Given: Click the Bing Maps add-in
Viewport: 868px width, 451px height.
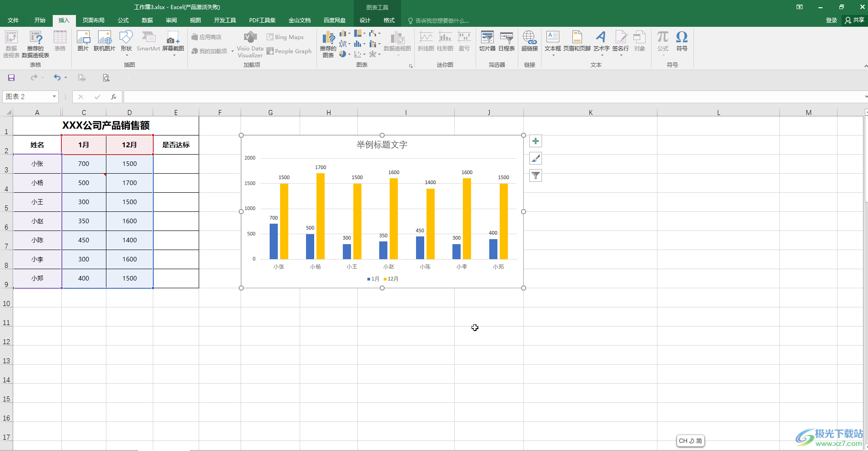Looking at the screenshot, I should click(285, 37).
